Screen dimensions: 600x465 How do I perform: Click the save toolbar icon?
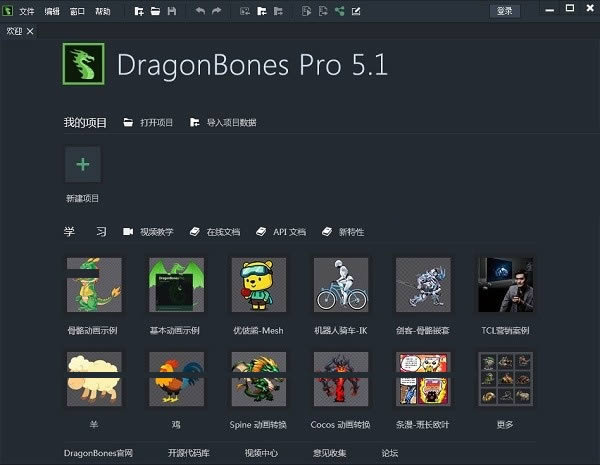click(172, 11)
